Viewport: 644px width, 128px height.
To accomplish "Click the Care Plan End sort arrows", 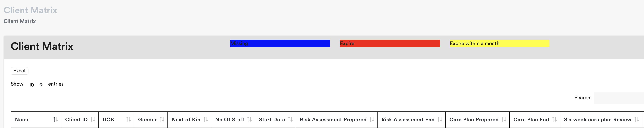I will [x=554, y=120].
